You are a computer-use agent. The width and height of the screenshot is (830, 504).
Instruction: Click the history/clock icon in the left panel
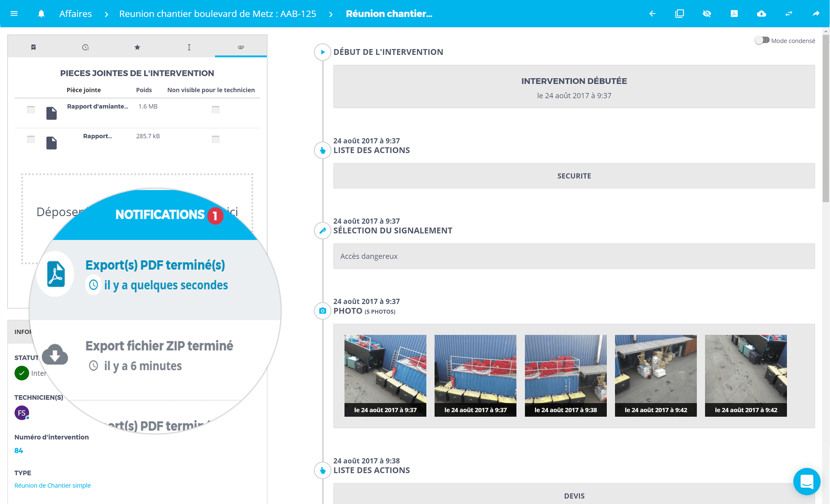[85, 47]
